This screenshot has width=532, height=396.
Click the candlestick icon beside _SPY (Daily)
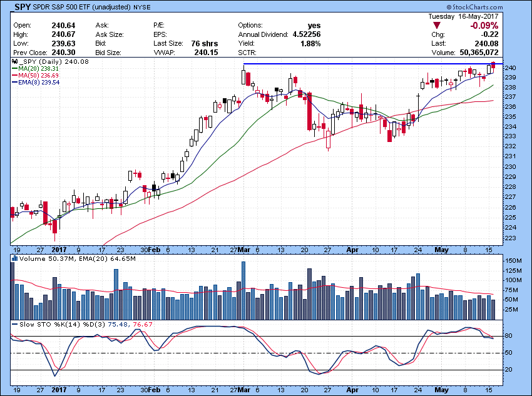tap(14, 61)
